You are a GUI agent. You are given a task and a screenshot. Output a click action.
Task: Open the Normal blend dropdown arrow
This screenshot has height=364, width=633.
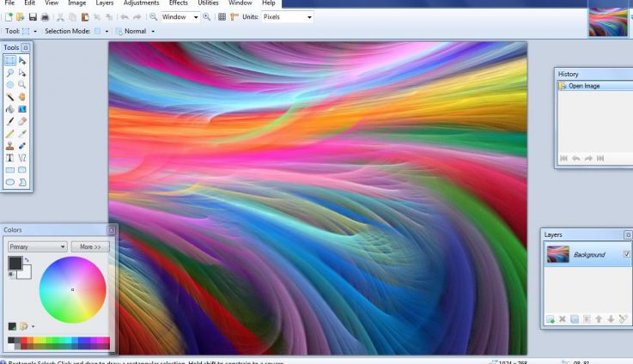(153, 31)
